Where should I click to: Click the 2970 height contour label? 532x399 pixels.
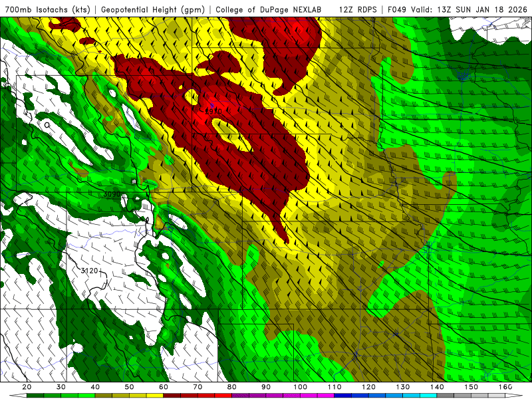[213, 111]
